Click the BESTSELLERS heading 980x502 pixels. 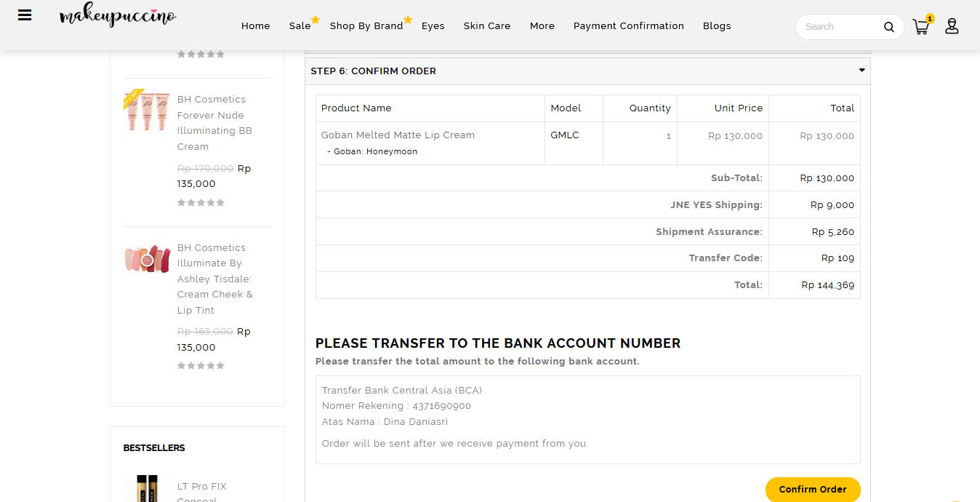click(x=154, y=448)
